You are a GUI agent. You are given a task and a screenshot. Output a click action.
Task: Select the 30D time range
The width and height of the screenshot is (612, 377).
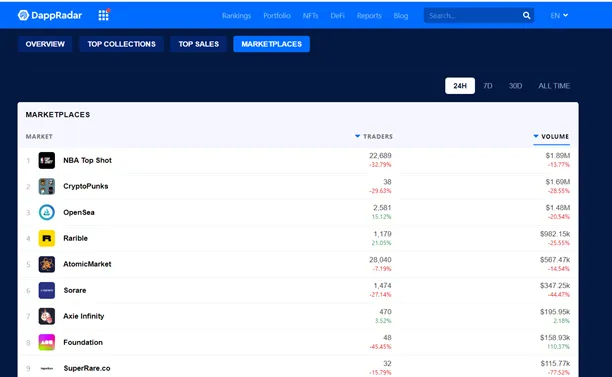tap(515, 85)
